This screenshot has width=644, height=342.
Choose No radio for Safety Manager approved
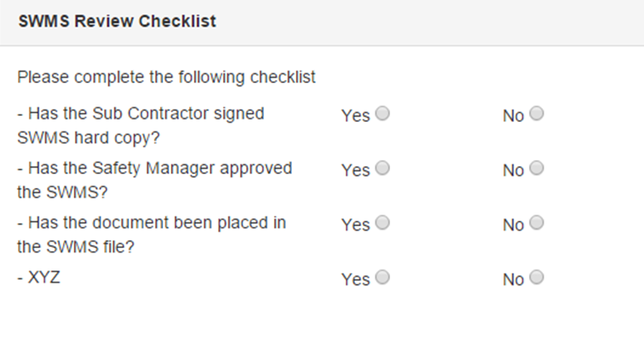click(537, 168)
